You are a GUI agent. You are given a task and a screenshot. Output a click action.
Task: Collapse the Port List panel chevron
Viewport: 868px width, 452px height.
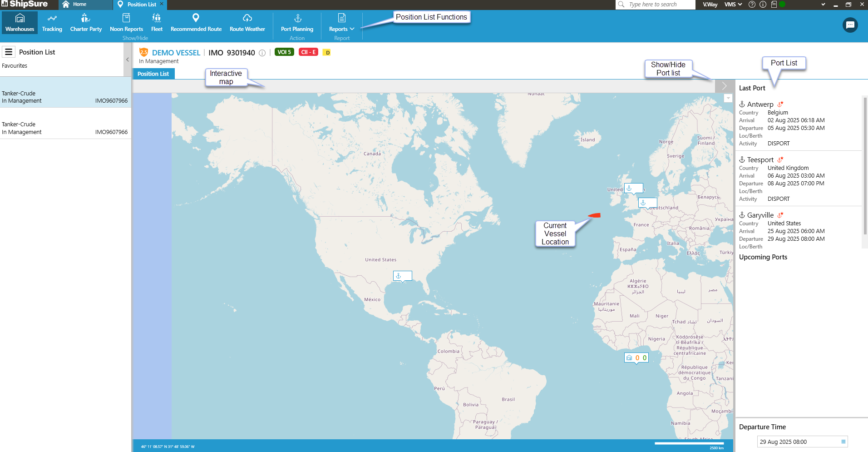tap(724, 86)
